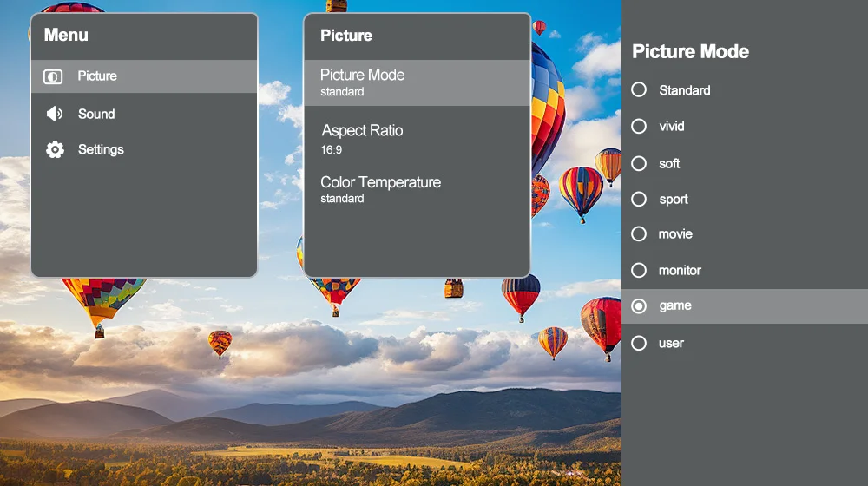
Task: Click the Picture icon in Menu
Action: point(53,76)
